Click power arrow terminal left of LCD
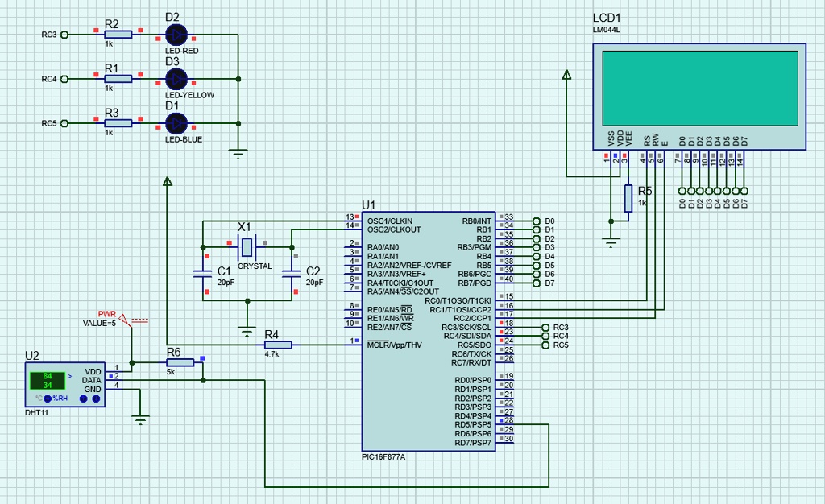825x504 pixels. pos(566,75)
